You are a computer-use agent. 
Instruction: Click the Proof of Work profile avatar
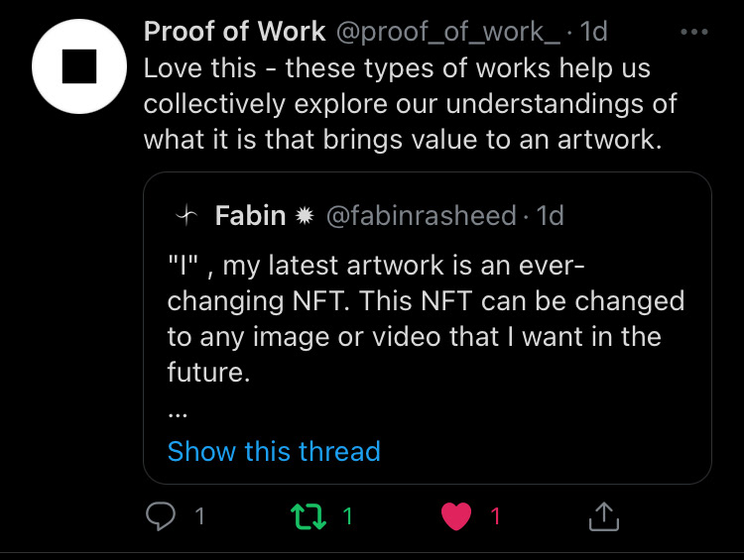79,66
